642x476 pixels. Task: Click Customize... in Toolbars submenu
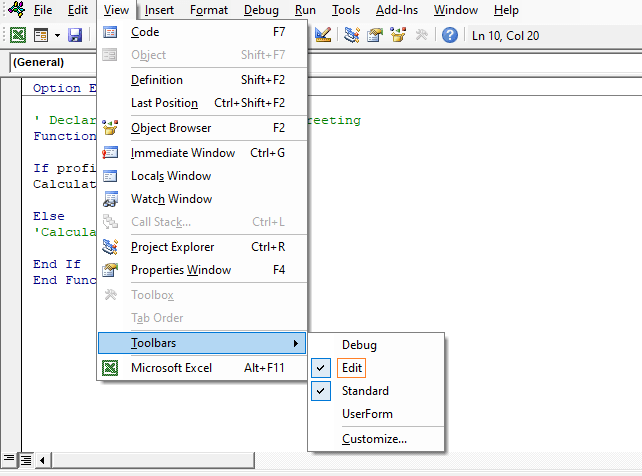pyautogui.click(x=374, y=438)
